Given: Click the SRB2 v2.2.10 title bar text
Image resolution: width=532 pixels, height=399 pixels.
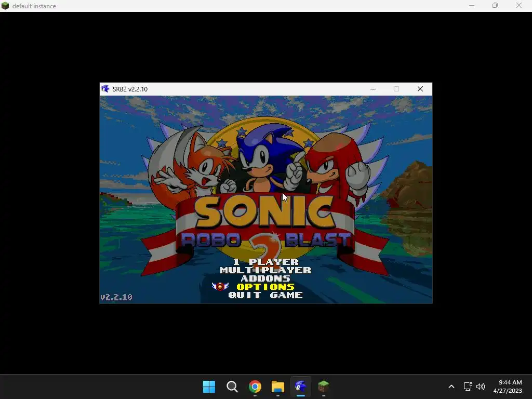Looking at the screenshot, I should click(x=130, y=89).
